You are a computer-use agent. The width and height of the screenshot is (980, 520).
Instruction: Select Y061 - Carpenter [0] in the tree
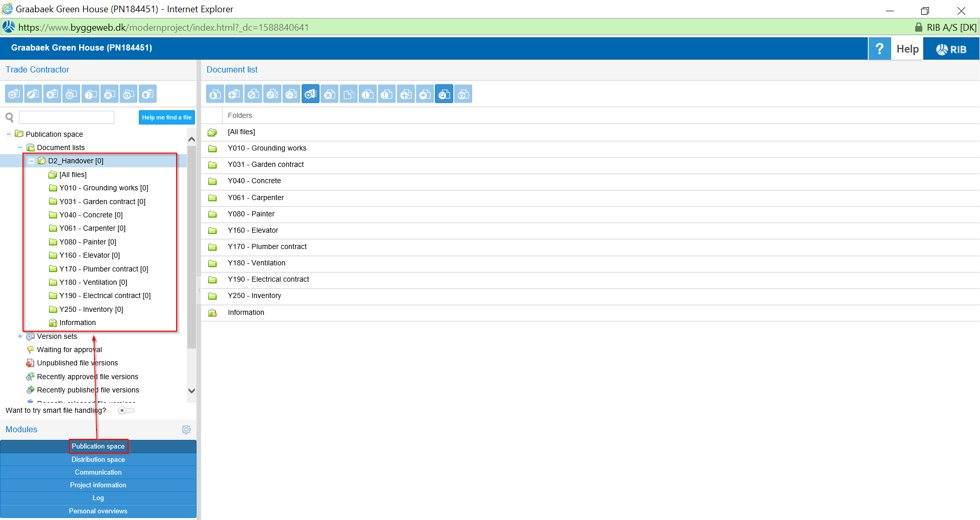(x=92, y=228)
